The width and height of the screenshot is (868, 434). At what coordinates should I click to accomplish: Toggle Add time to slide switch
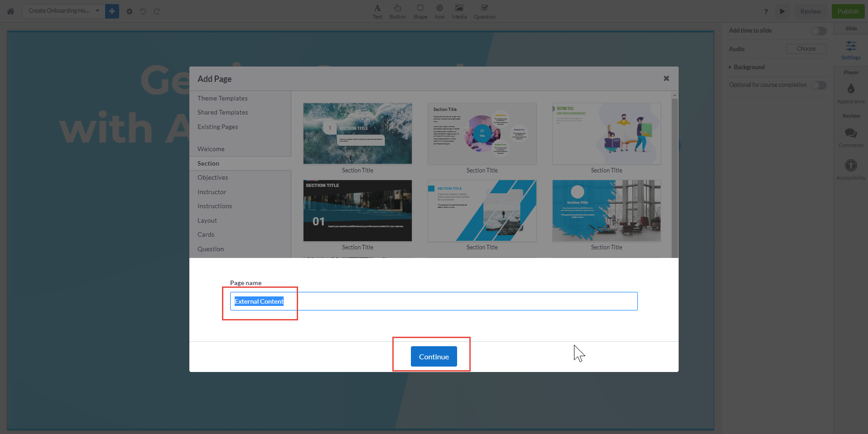[x=819, y=31]
